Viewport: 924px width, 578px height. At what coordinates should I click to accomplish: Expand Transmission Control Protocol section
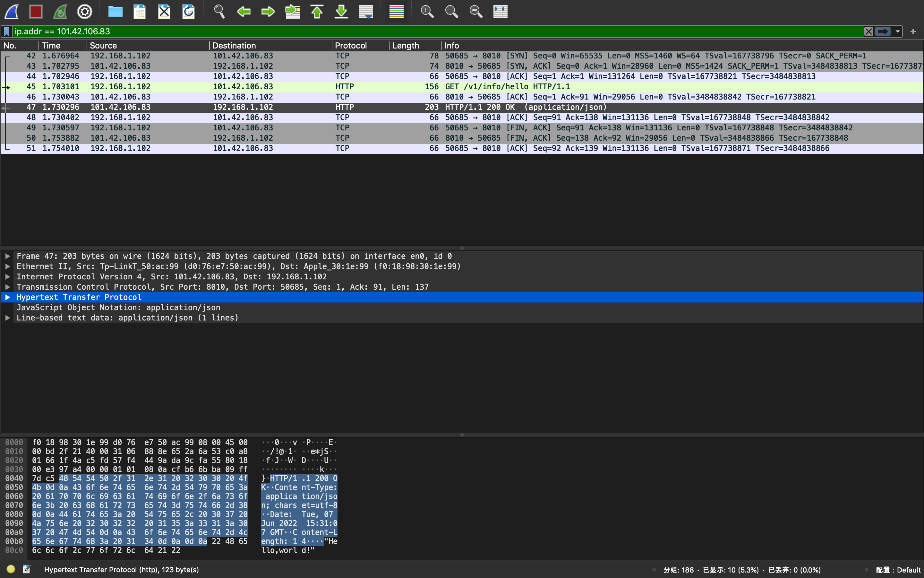pyautogui.click(x=7, y=287)
